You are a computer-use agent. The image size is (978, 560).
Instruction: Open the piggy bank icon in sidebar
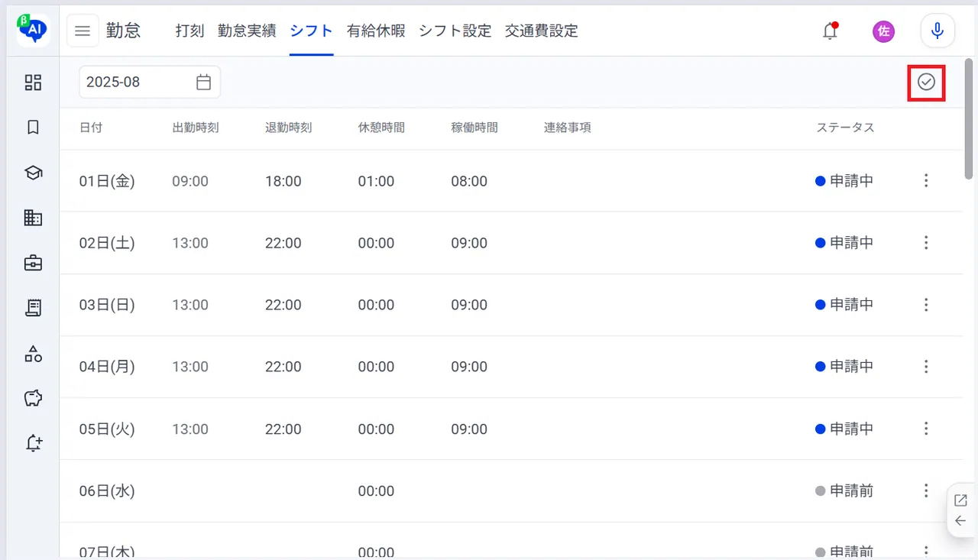33,398
